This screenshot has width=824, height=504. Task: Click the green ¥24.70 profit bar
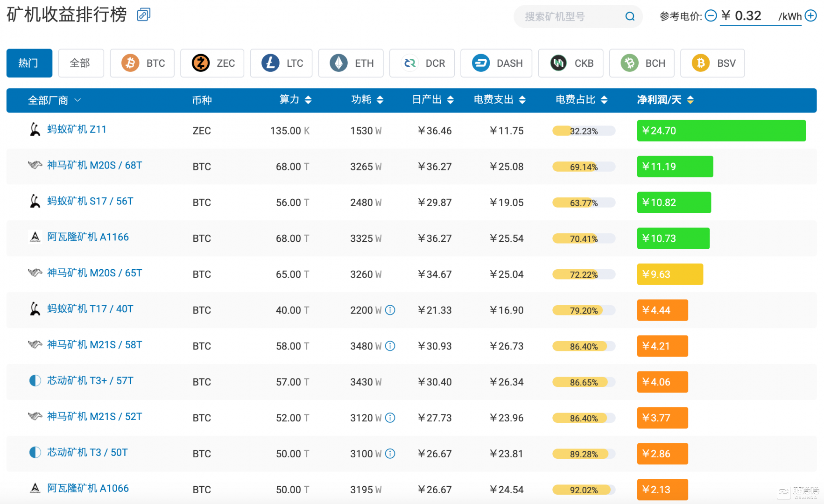click(721, 131)
